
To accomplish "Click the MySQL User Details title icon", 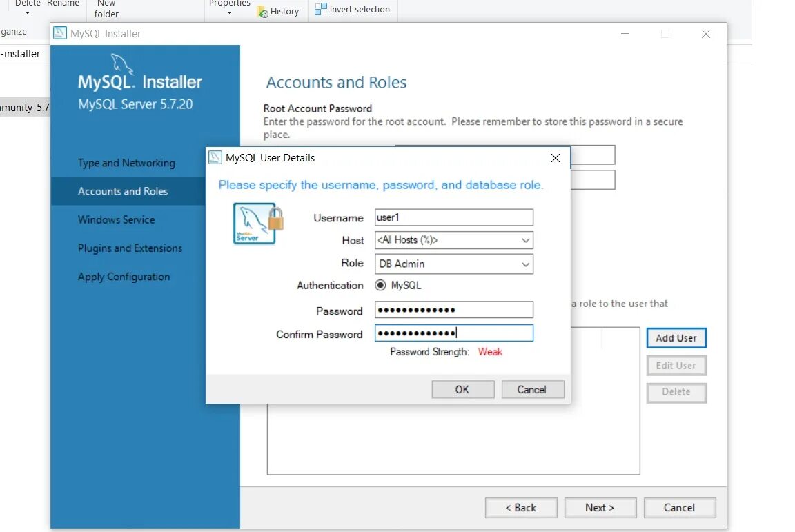I will (x=215, y=158).
